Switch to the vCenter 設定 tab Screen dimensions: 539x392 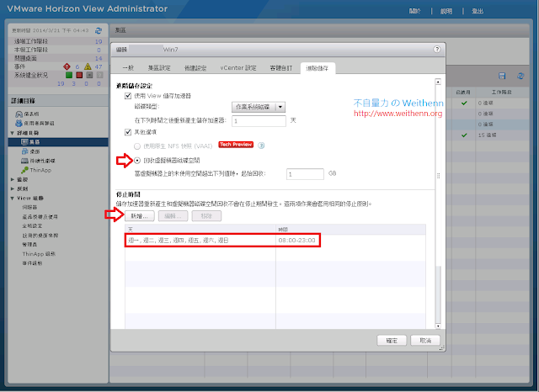point(238,68)
